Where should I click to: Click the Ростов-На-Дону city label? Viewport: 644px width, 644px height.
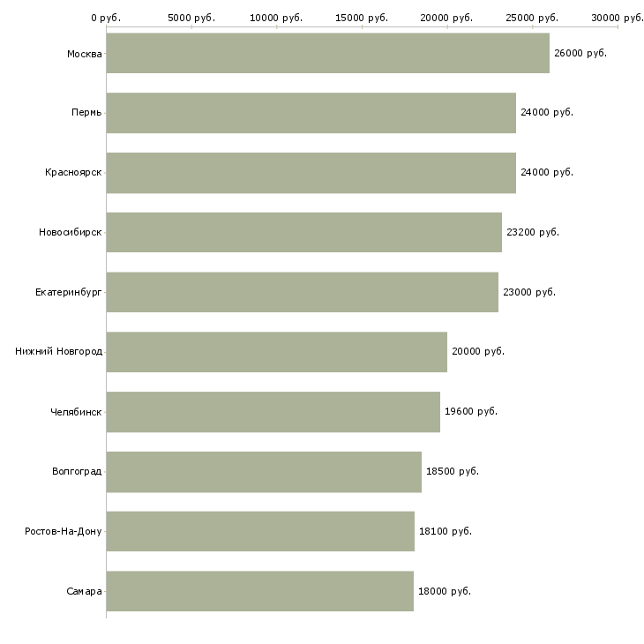click(64, 531)
